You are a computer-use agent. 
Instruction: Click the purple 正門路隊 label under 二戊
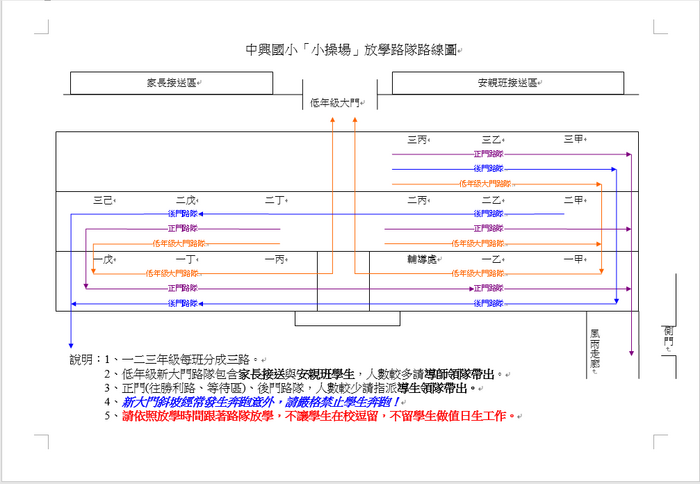click(x=183, y=229)
